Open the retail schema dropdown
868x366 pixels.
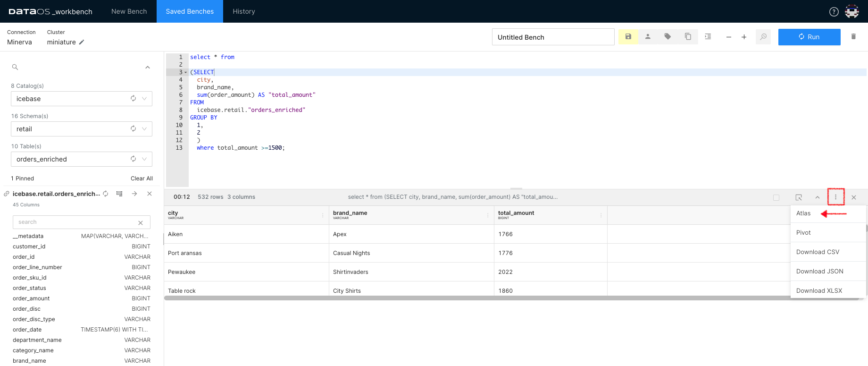(144, 129)
